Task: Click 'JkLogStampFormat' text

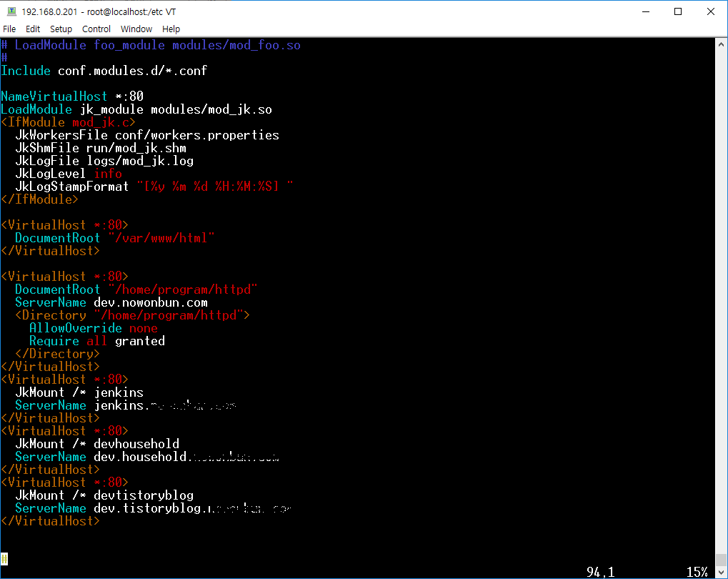Action: point(72,187)
